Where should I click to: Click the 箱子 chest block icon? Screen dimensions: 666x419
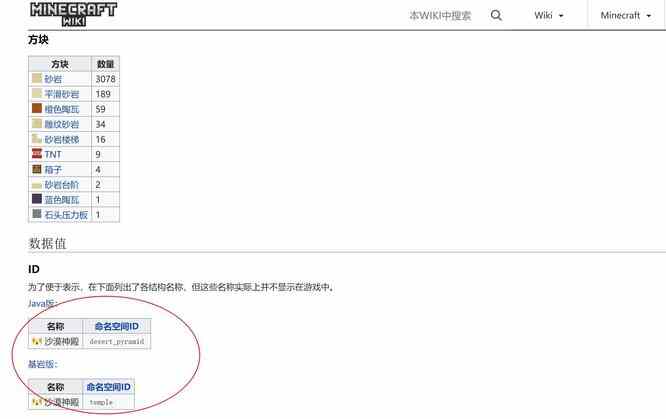click(37, 170)
